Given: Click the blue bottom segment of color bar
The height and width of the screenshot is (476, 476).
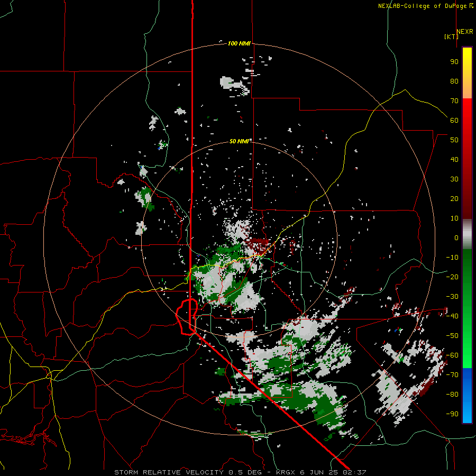Looking at the screenshot, I should tap(467, 396).
